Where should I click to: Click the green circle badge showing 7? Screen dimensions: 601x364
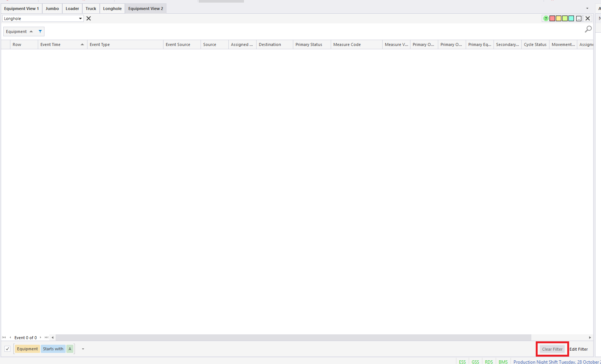click(x=546, y=19)
